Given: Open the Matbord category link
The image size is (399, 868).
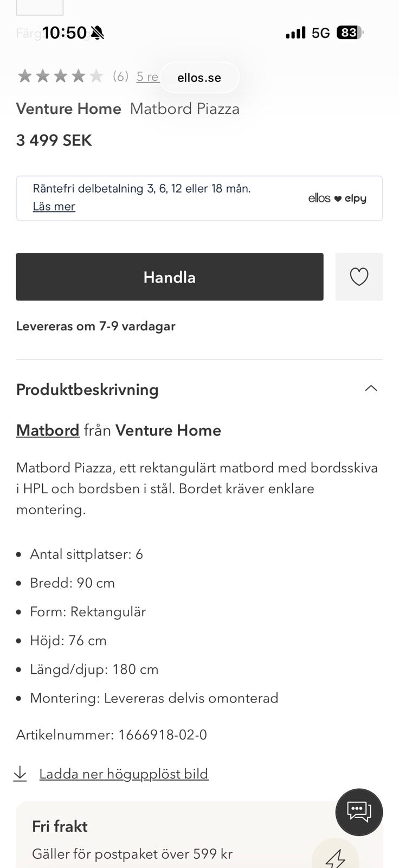Looking at the screenshot, I should [x=48, y=430].
